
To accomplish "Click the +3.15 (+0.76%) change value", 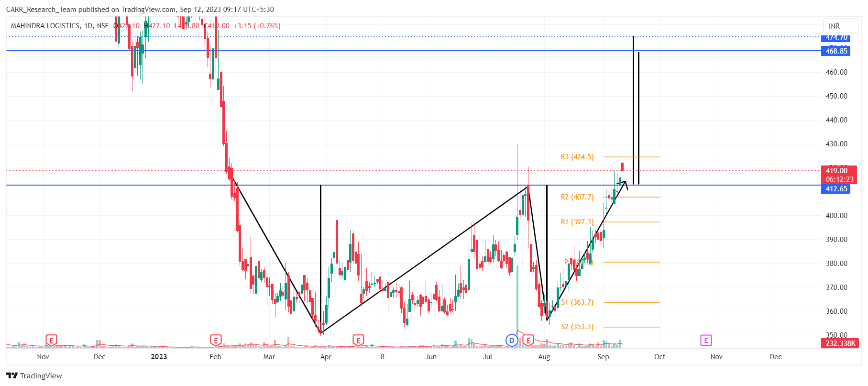I will [257, 26].
